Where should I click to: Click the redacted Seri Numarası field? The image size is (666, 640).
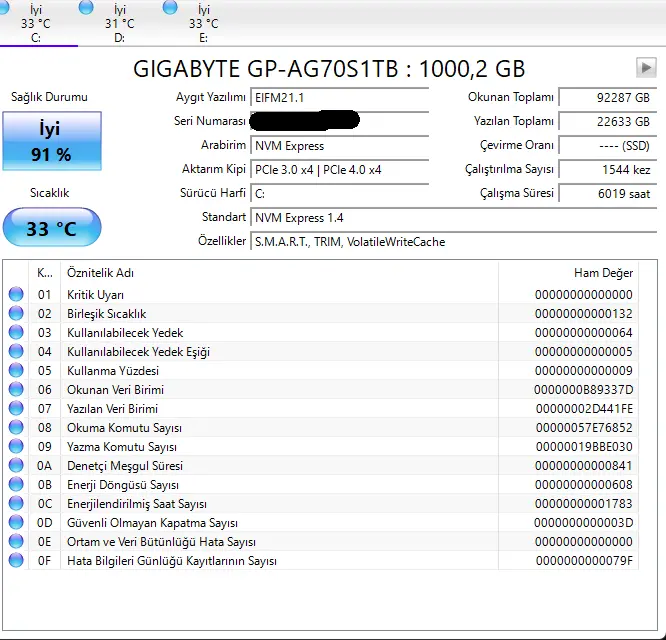[x=340, y=121]
